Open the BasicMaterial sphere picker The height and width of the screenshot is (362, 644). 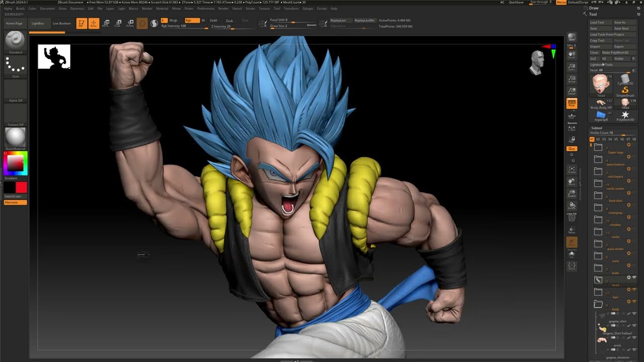point(15,138)
